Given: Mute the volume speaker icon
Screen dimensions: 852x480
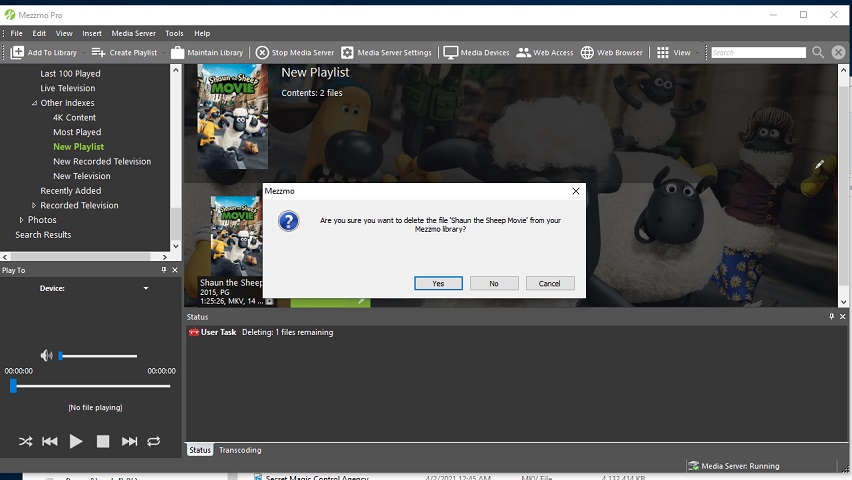Looking at the screenshot, I should pos(47,356).
